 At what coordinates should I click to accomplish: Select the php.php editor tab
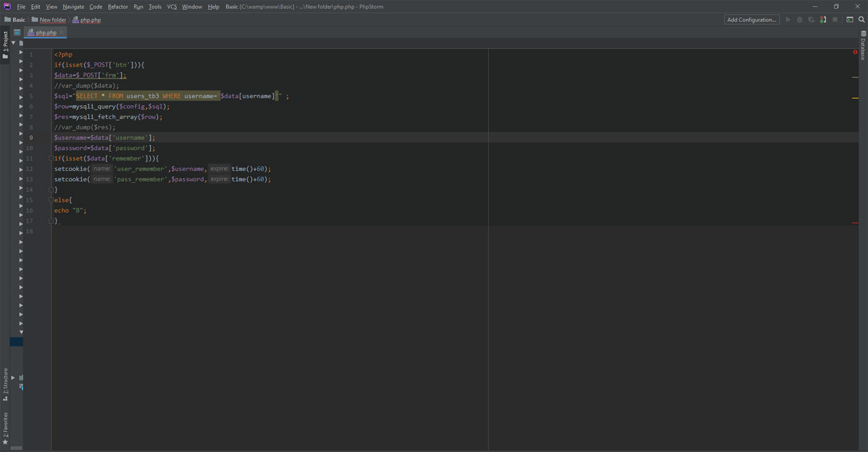pos(46,32)
